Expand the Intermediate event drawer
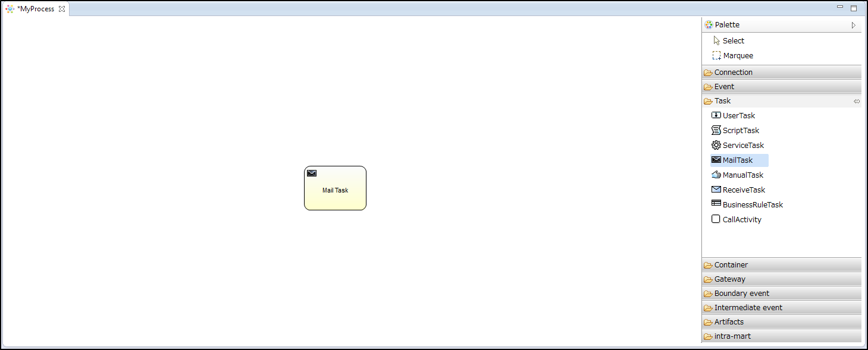Screen dimensions: 868x350 (x=782, y=307)
